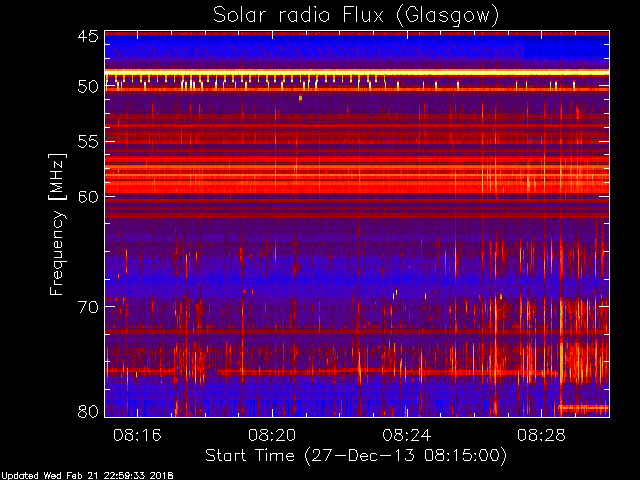Click the 08:24 time tick label

point(407,435)
